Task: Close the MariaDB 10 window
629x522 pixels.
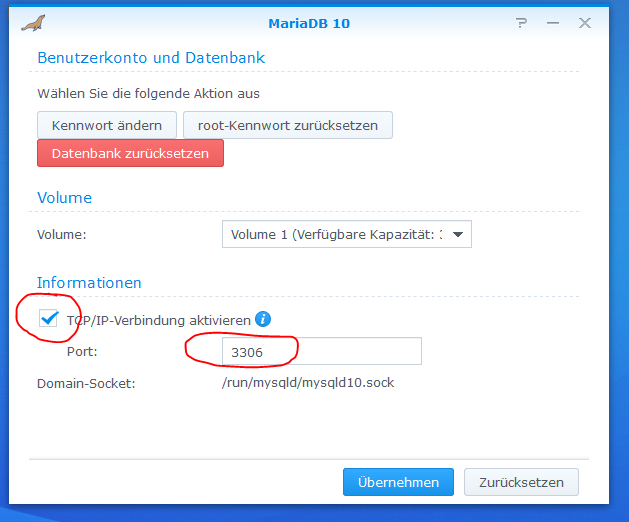Action: (x=585, y=23)
